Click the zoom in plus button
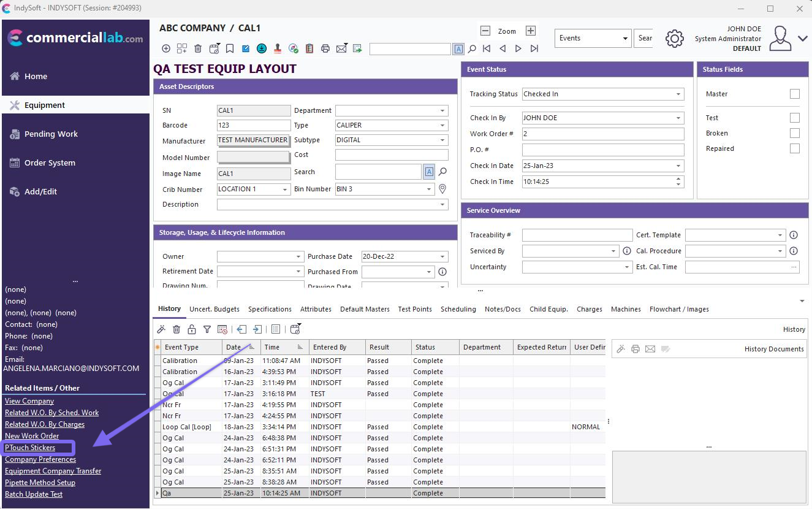This screenshot has height=509, width=812. pyautogui.click(x=531, y=31)
